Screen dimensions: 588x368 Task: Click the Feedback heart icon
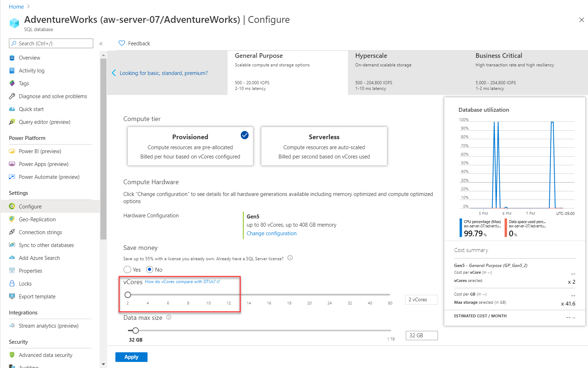tap(122, 43)
